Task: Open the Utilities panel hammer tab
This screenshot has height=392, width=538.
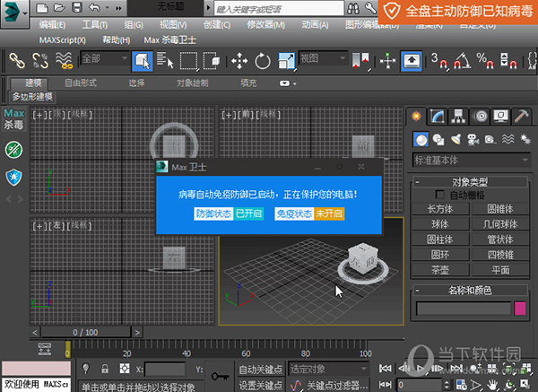Action: pos(522,117)
